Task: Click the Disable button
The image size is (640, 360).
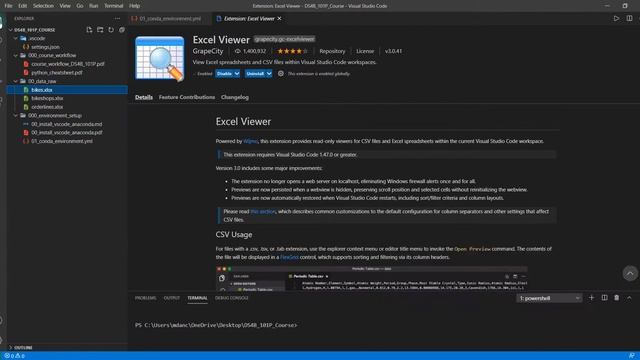Action: coord(224,73)
